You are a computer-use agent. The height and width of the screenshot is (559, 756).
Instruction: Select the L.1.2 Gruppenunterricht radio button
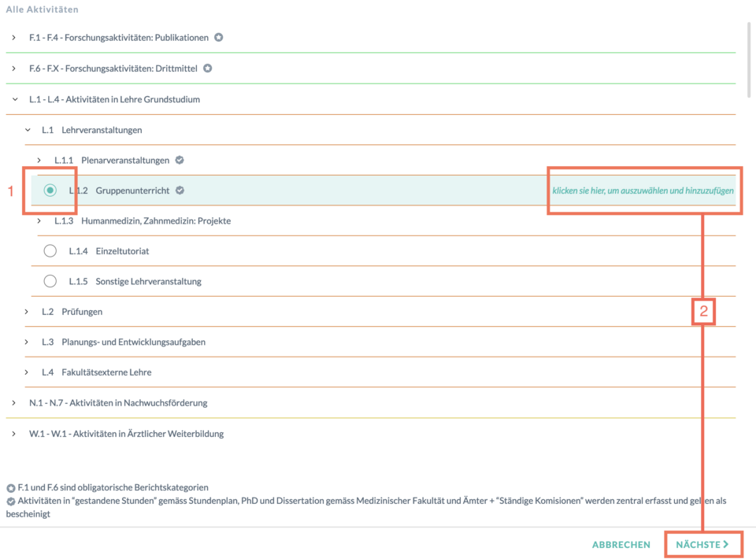50,191
